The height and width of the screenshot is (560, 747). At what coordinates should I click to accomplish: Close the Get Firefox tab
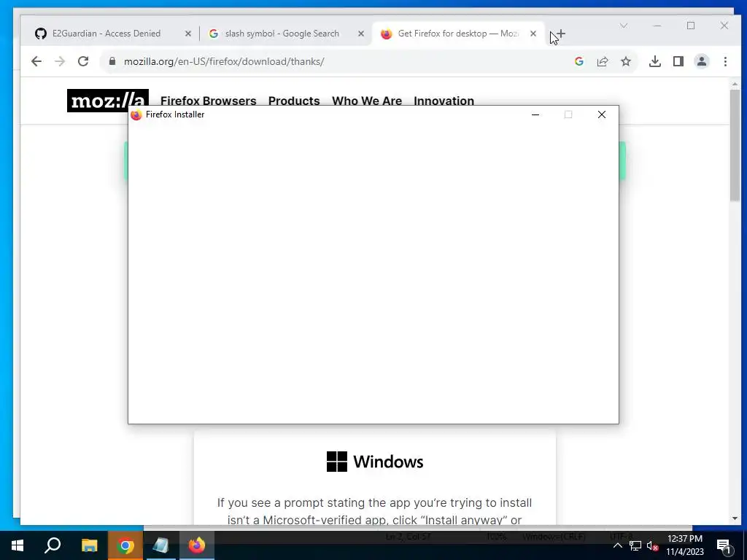click(533, 34)
